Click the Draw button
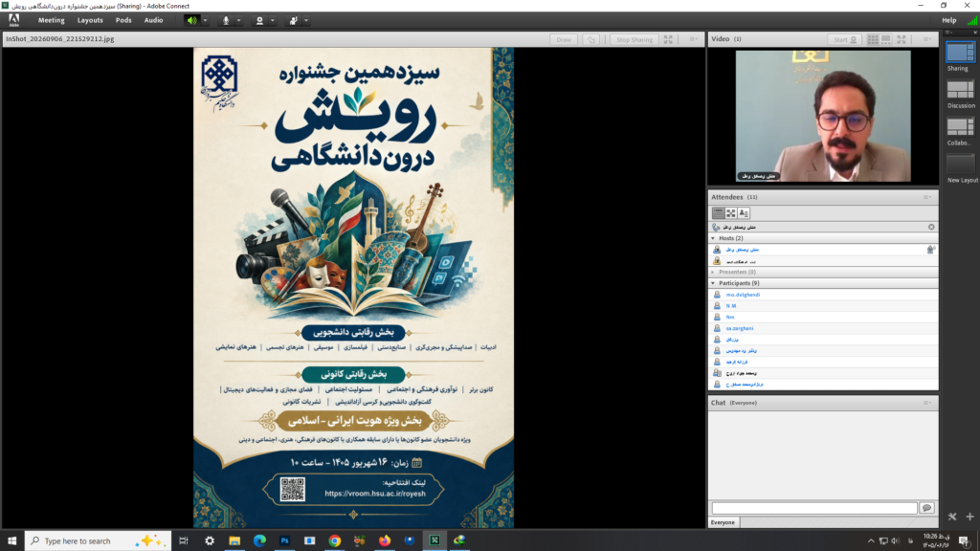Screen dimensions: 980x551 point(564,39)
